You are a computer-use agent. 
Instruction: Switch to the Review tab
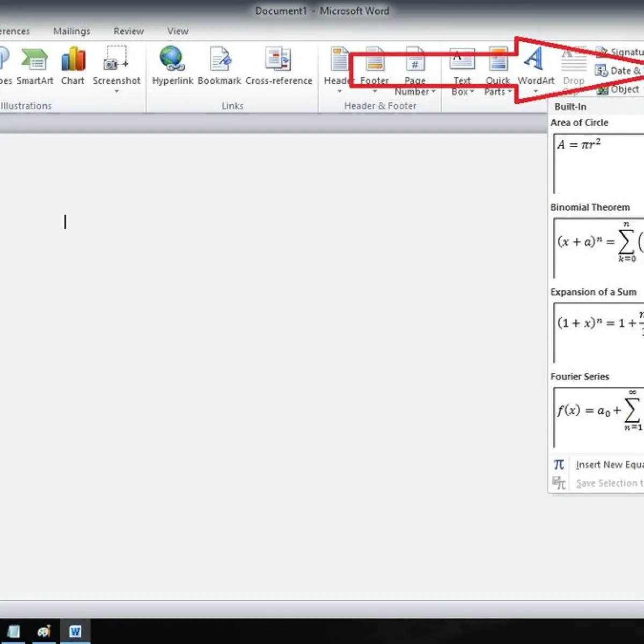coord(129,31)
